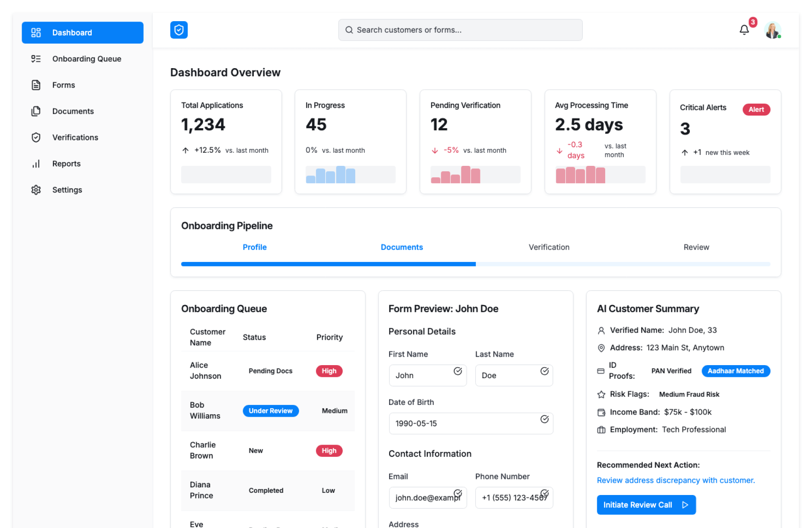Screen dimensions: 812x528
Task: Select the Review pipeline step
Action: (696, 247)
